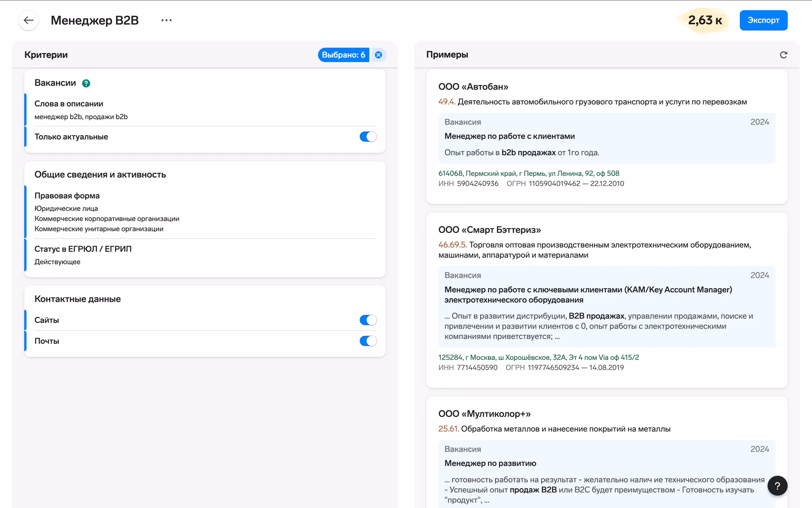The image size is (812, 508).
Task: Open the ООО «Автобан» company title
Action: [473, 87]
